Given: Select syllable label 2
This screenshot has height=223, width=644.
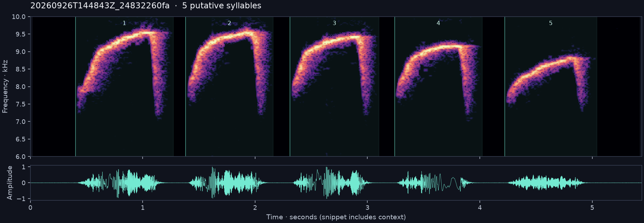Looking at the screenshot, I should (229, 23).
